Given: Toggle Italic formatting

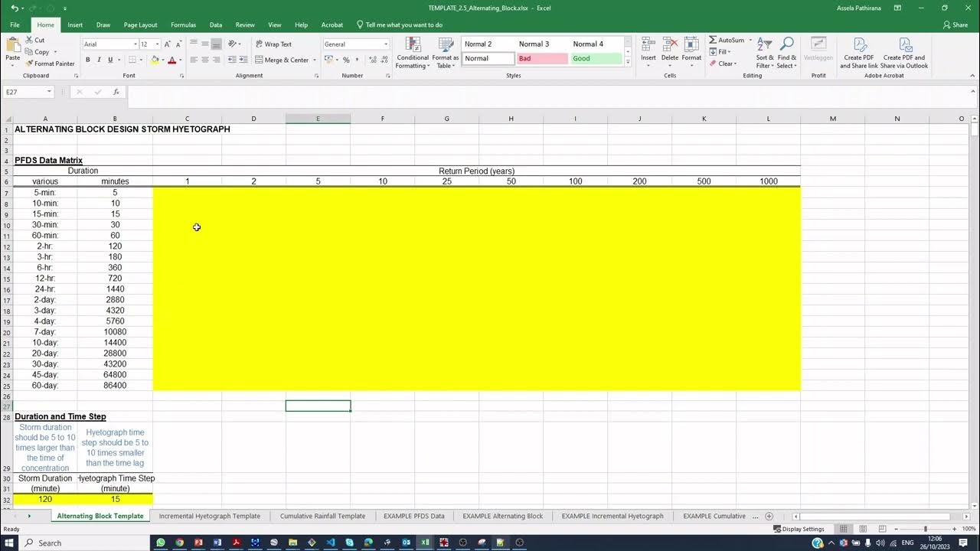Looking at the screenshot, I should point(99,60).
